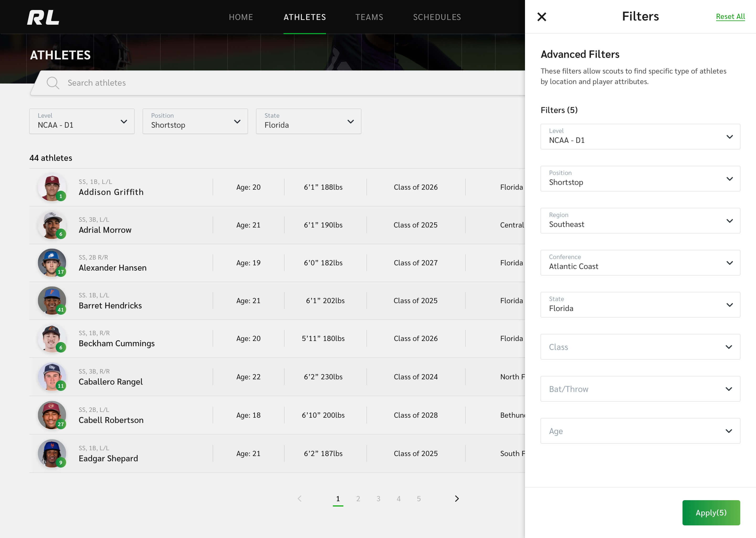
Task: Open the Bat/Throw dropdown
Action: point(640,389)
